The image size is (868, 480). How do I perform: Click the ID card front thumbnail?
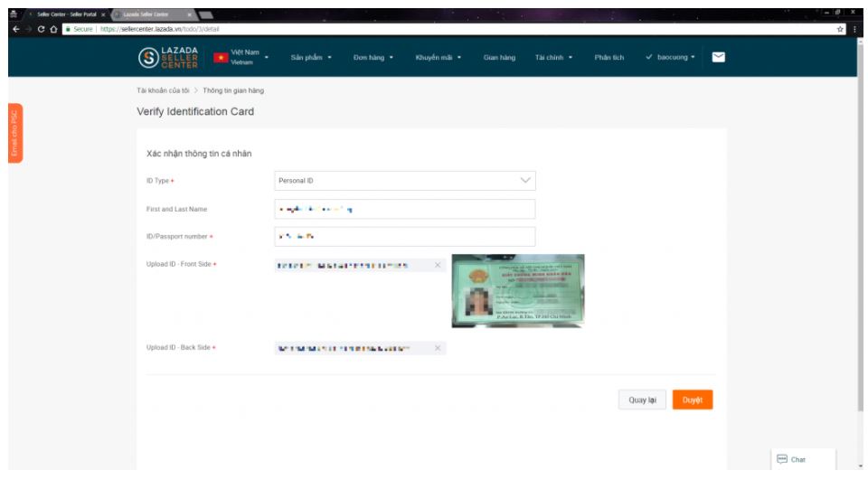point(517,290)
